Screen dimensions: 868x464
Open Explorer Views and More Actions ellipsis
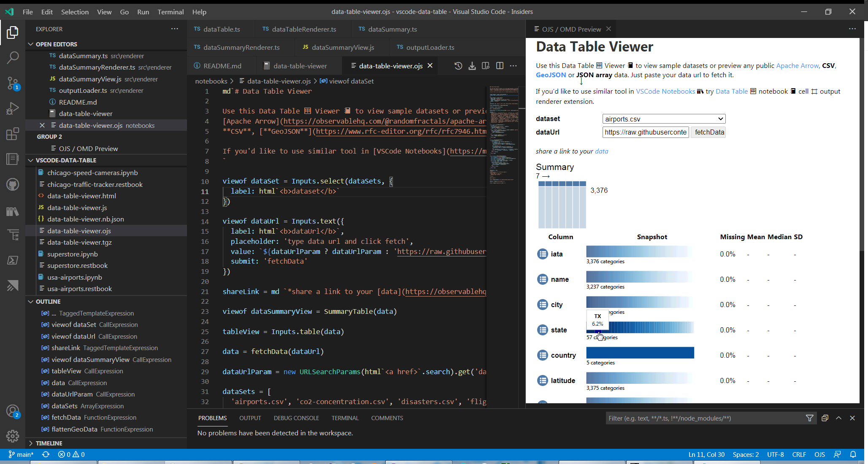tap(175, 29)
